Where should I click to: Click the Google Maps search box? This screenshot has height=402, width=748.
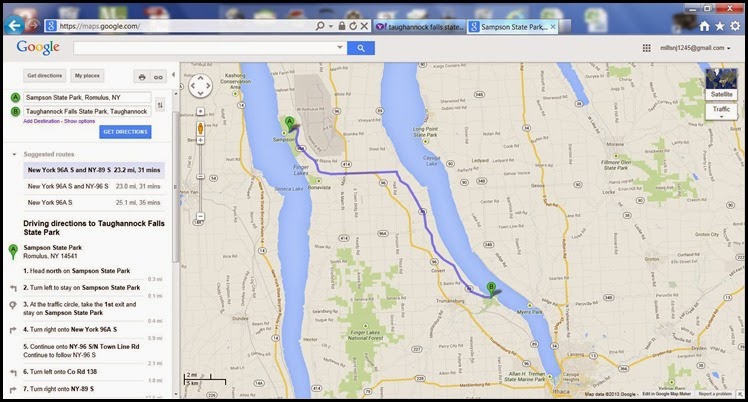(x=204, y=48)
